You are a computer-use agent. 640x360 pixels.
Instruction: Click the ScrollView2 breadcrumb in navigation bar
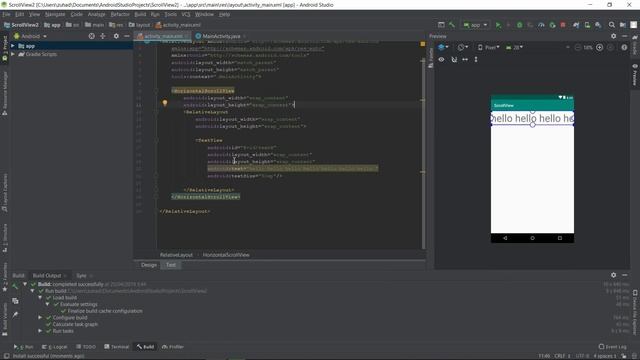22,25
